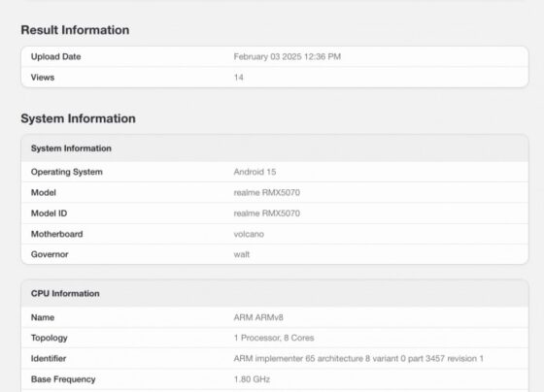The height and width of the screenshot is (392, 544).
Task: Select the ARM ARMv8 value
Action: [x=258, y=317]
